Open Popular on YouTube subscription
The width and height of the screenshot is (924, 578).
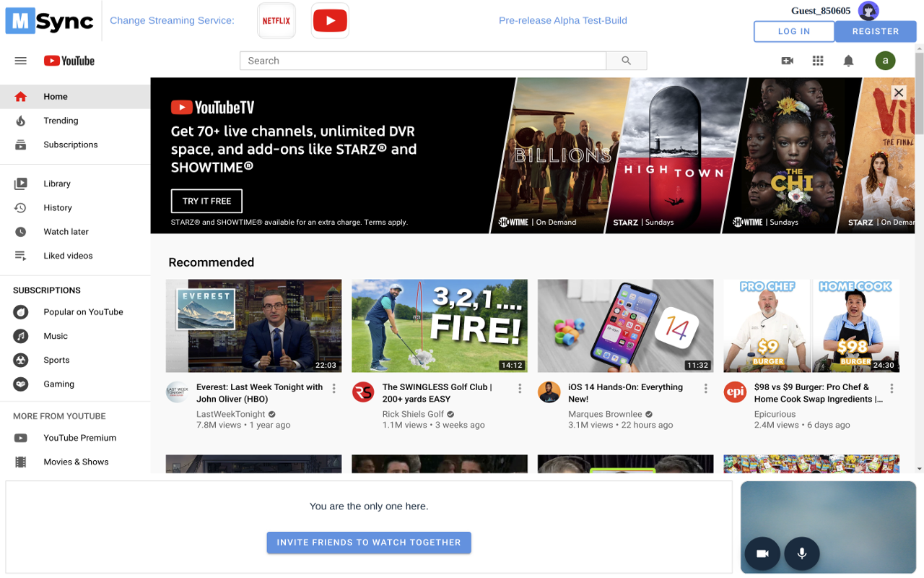75,312
